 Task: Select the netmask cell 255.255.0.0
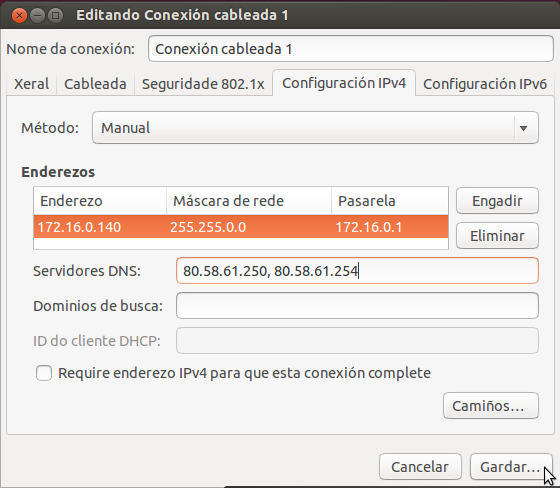[x=249, y=227]
